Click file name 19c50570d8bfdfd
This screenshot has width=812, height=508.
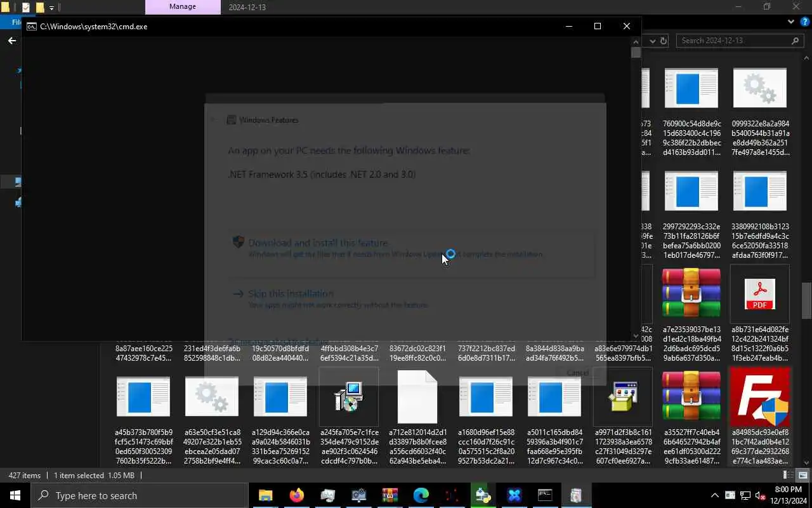tap(280, 353)
